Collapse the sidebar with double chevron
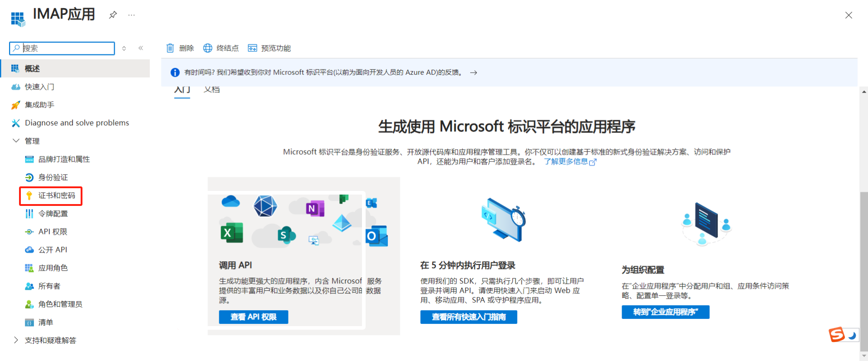Viewport: 868px width, 361px height. coord(141,48)
